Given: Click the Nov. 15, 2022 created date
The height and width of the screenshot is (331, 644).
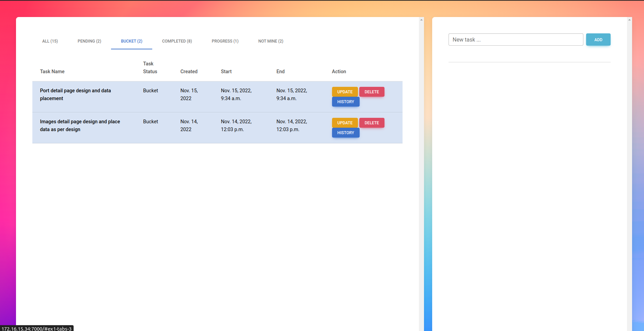Looking at the screenshot, I should [x=189, y=94].
